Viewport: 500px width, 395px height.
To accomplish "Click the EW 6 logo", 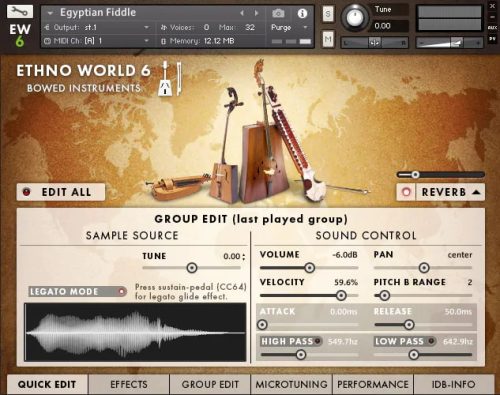I will pos(20,35).
